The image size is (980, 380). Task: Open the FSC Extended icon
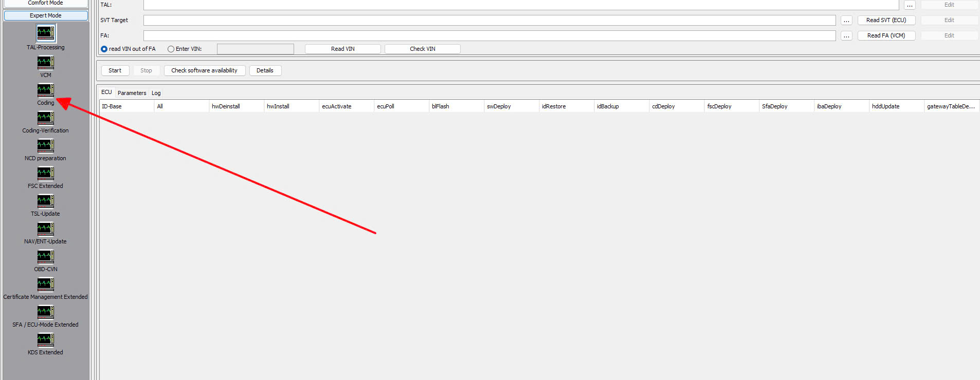click(46, 173)
